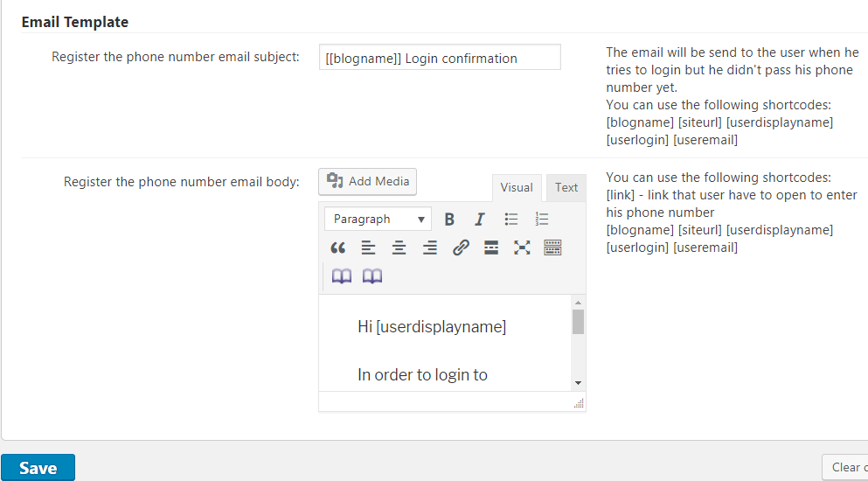Viewport: 868px width, 481px height.
Task: Insert a bulleted list
Action: click(511, 220)
